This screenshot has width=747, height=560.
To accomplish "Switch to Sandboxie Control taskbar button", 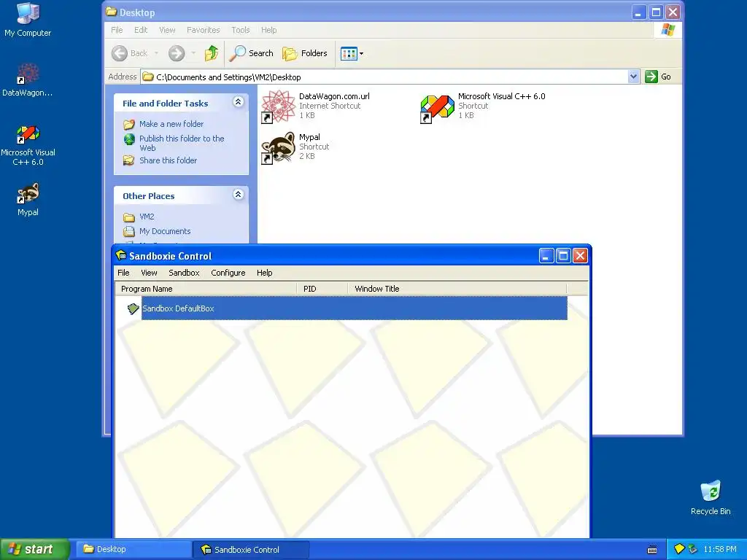I will click(251, 550).
